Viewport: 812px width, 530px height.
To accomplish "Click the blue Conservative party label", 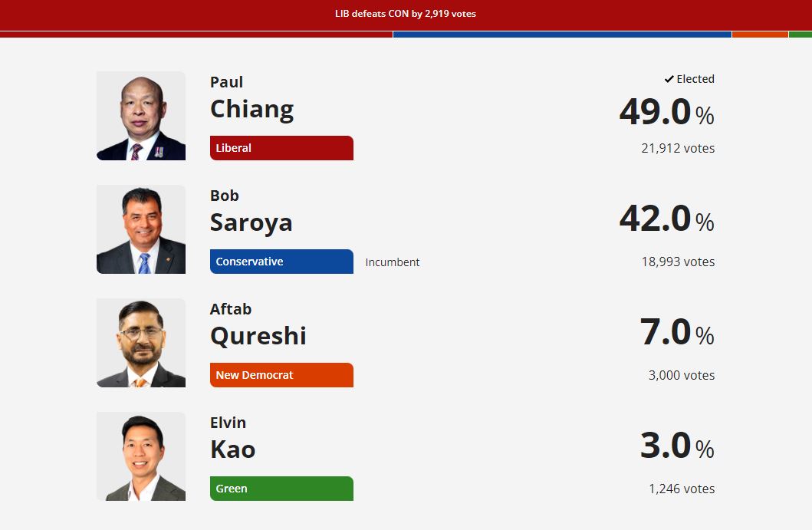I will point(281,262).
